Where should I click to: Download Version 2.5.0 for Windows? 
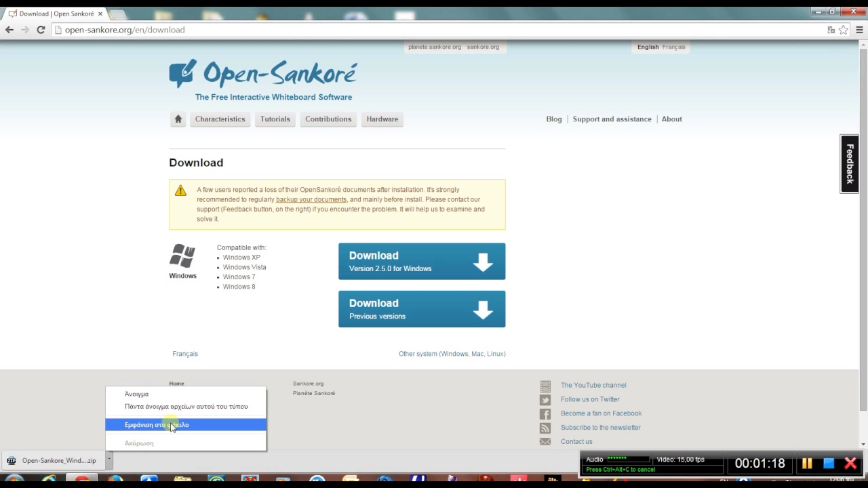422,261
